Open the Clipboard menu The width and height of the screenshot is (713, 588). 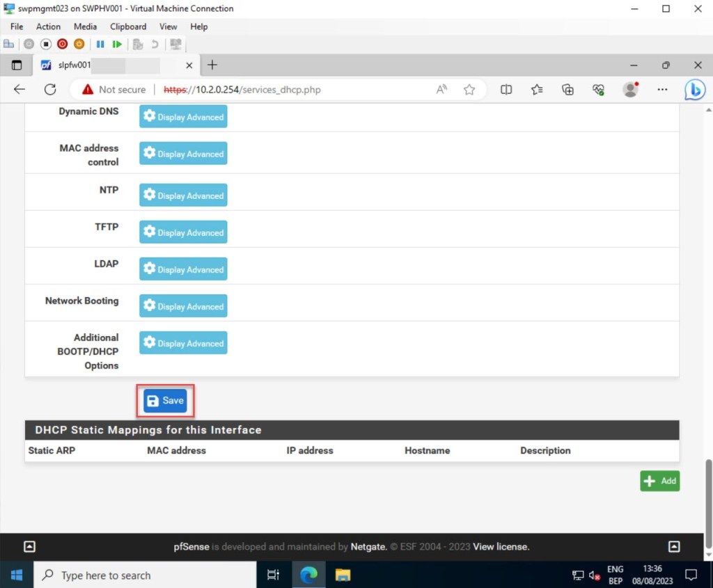(128, 26)
